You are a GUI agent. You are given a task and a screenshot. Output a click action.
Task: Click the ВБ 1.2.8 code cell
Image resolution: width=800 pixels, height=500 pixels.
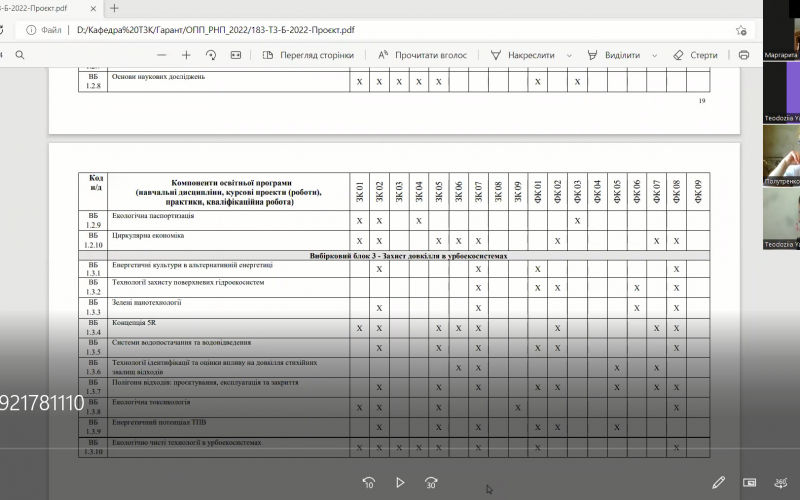pyautogui.click(x=93, y=81)
